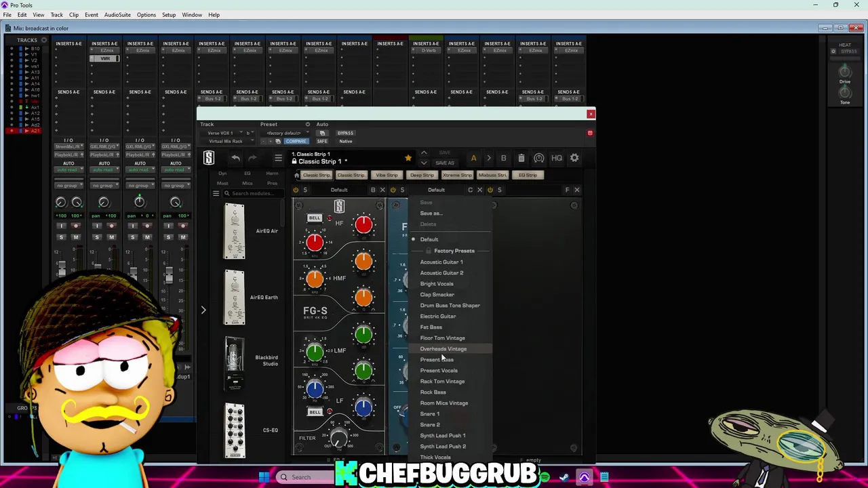The image size is (868, 488).
Task: Open the insert position 'b' dropdown
Action: click(248, 133)
